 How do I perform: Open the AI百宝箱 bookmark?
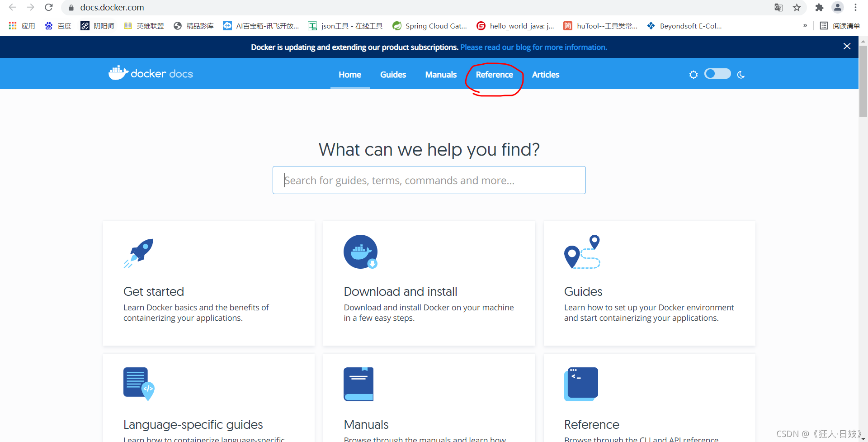pos(261,26)
